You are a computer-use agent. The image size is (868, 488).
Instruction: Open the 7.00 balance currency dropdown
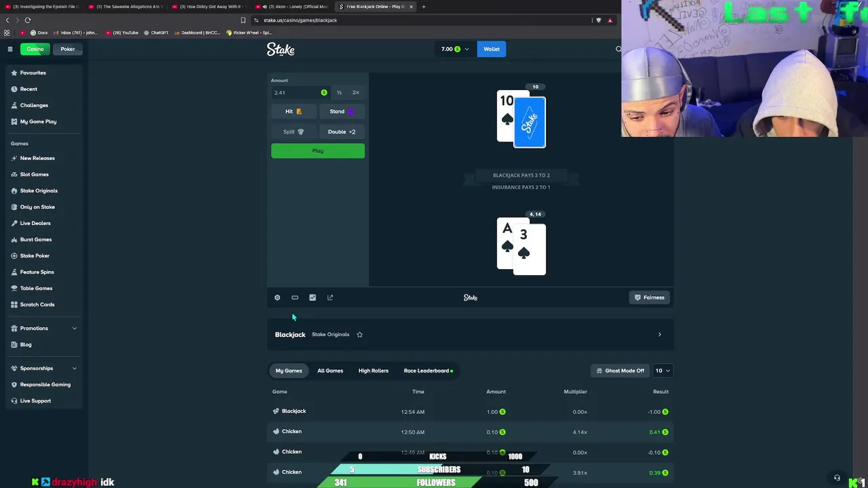pos(455,49)
